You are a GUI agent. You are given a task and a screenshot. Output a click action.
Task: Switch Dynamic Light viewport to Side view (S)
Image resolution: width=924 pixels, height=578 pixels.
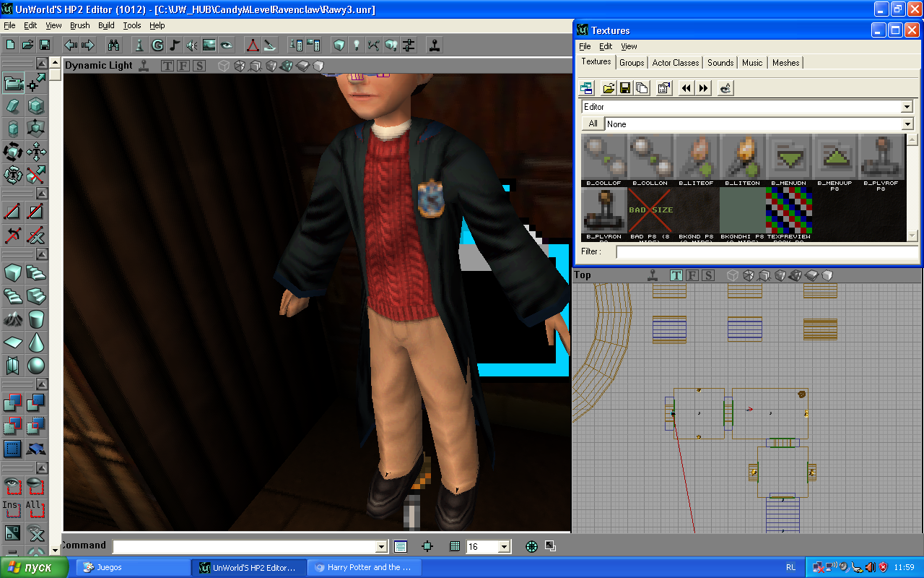click(199, 66)
